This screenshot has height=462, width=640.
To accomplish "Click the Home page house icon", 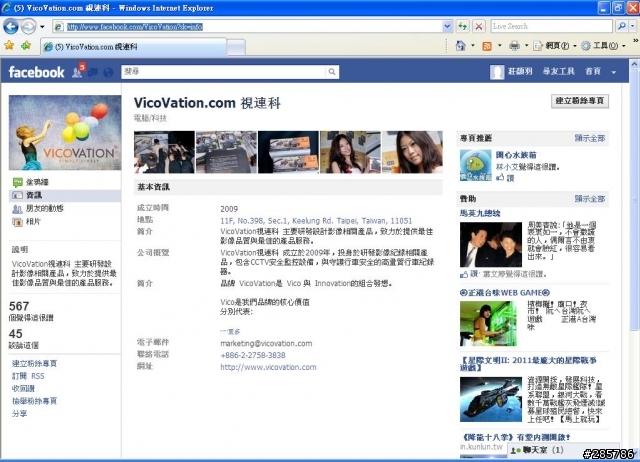I will tap(460, 46).
